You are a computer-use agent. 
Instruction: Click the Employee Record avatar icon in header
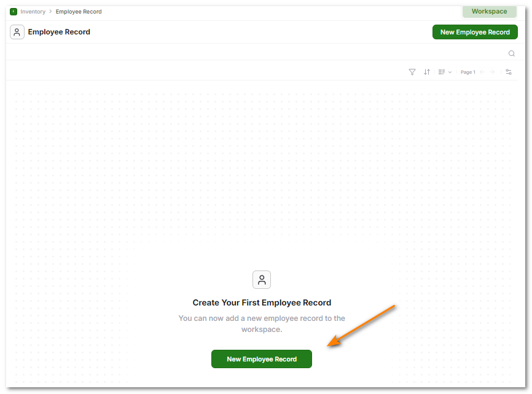(17, 31)
